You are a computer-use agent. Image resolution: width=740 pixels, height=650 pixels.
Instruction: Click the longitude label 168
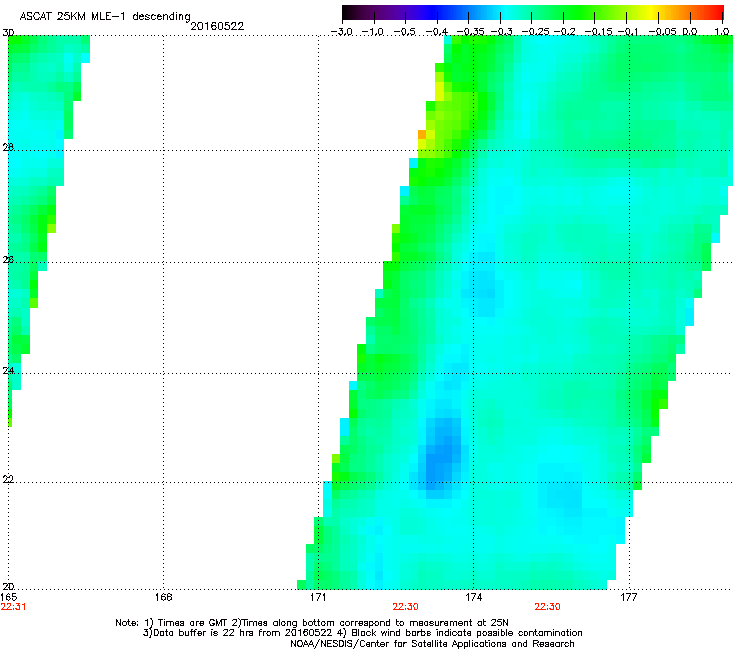pyautogui.click(x=163, y=597)
